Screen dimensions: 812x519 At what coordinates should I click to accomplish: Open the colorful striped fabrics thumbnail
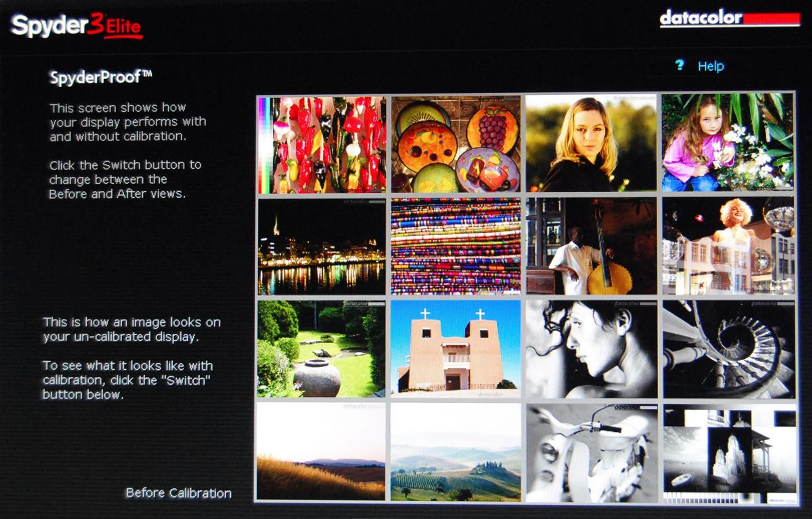[x=456, y=247]
